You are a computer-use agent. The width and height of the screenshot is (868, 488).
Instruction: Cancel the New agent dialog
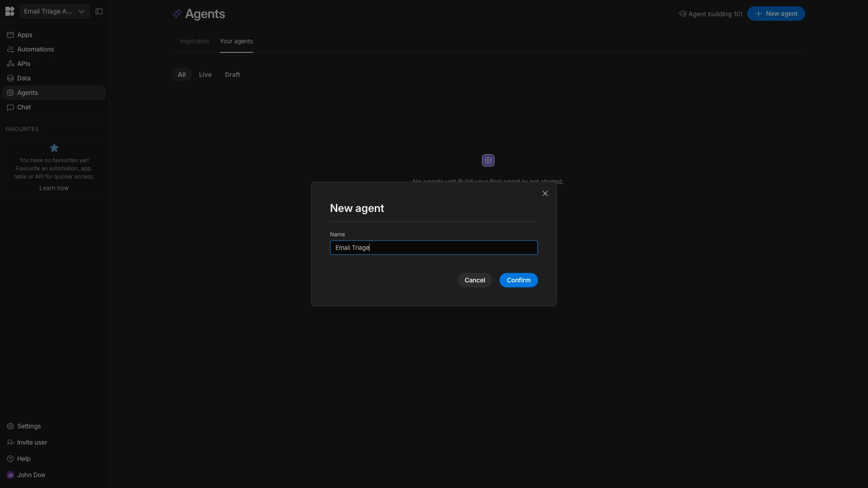[474, 280]
